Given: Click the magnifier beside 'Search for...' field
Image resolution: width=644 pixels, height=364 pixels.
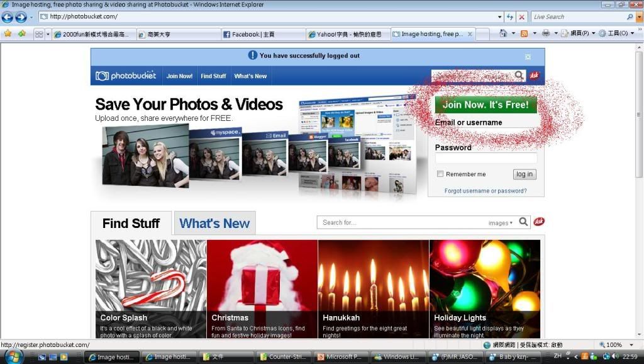Looking at the screenshot, I should 523,222.
